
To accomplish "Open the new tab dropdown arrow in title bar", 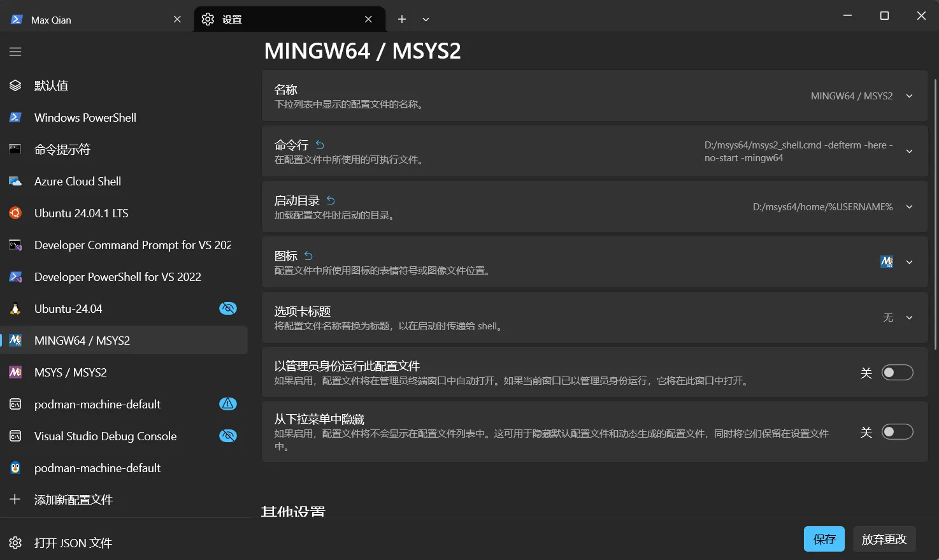I will click(x=426, y=20).
